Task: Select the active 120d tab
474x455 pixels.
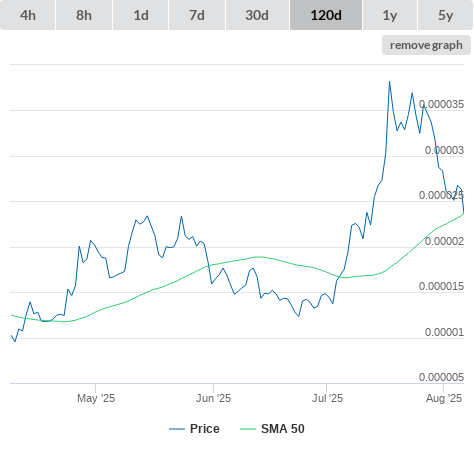Action: click(326, 15)
